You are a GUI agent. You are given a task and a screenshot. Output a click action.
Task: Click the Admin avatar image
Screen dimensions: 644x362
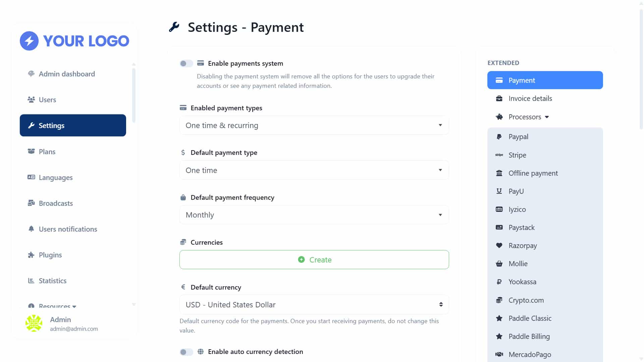(34, 323)
